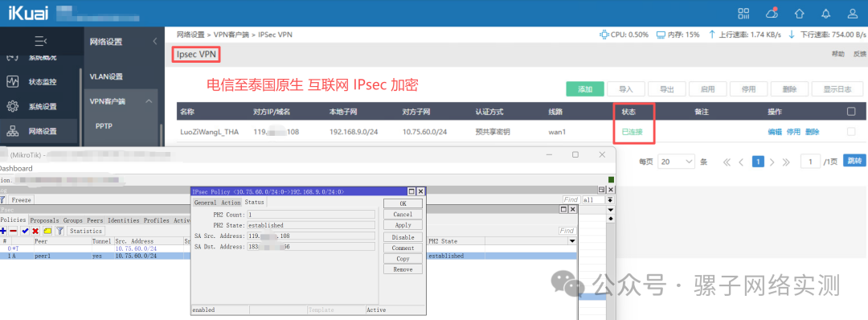Go to the home icon in header
Screen dimensions: 868x320
[x=800, y=14]
